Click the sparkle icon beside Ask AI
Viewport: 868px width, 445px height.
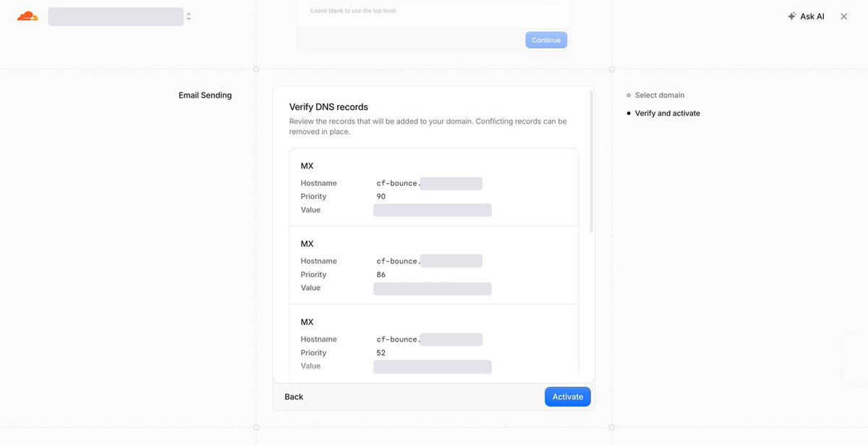coord(792,16)
